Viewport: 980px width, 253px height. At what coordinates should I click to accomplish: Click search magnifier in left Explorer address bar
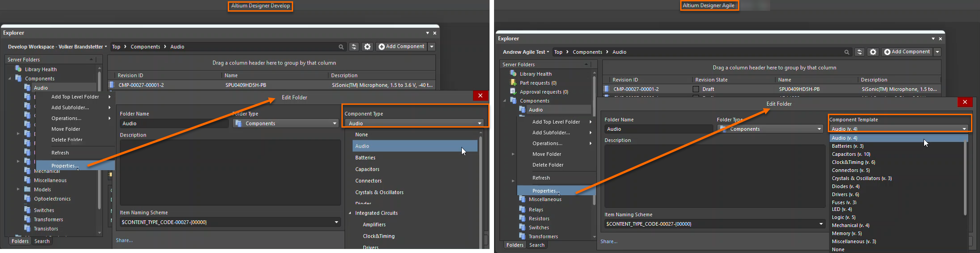pyautogui.click(x=341, y=47)
